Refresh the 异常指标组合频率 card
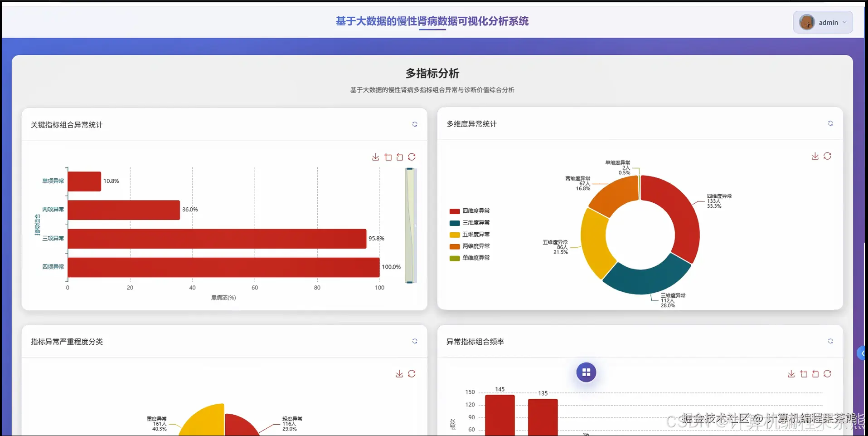The width and height of the screenshot is (868, 436). (x=830, y=341)
